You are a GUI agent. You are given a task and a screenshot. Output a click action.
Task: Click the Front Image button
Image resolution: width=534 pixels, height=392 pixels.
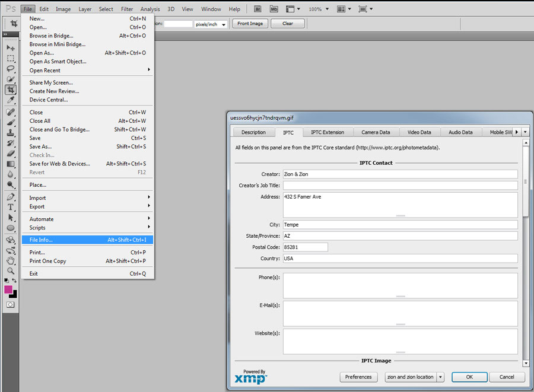click(x=250, y=24)
